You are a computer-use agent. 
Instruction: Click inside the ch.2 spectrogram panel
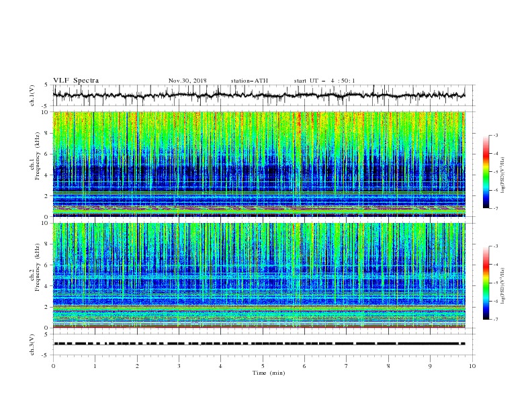pos(259,275)
